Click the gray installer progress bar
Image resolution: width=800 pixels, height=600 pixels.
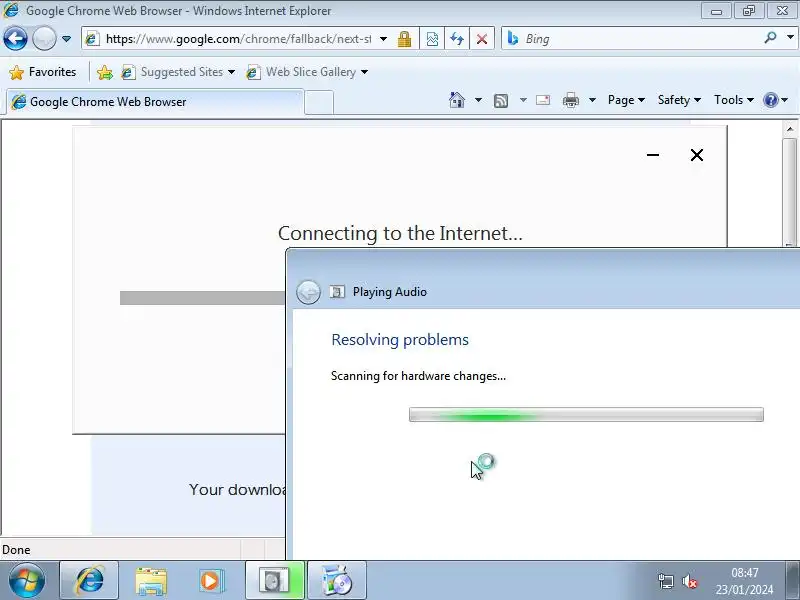pyautogui.click(x=203, y=298)
